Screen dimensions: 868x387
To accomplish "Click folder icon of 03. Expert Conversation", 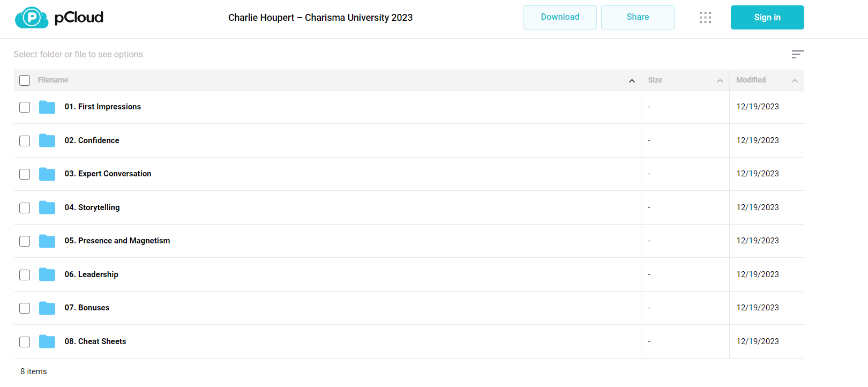I will (47, 174).
